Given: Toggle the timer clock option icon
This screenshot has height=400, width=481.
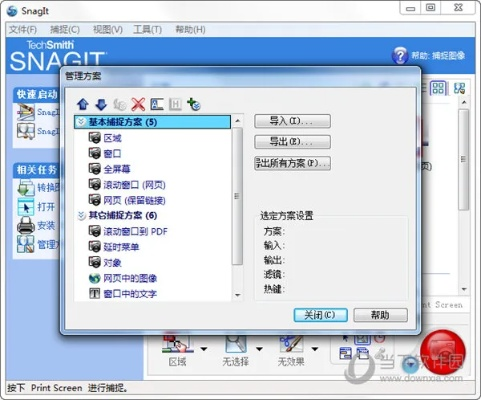Looking at the screenshot, I should tap(379, 339).
